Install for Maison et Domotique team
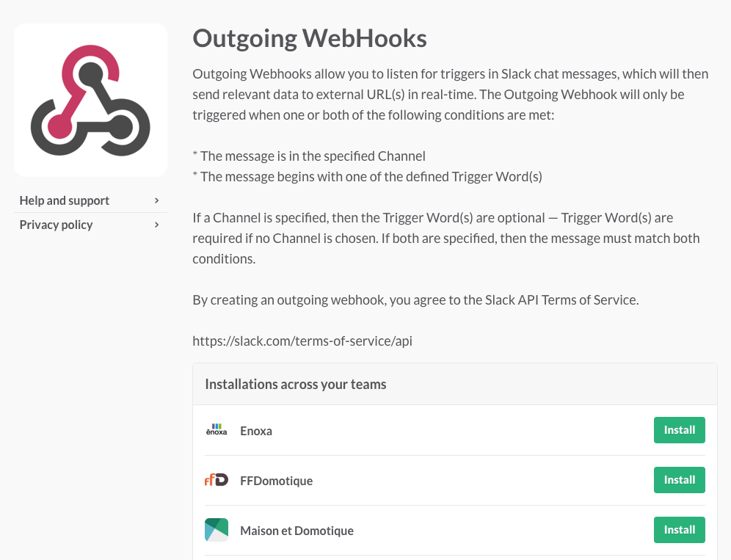 (x=679, y=530)
